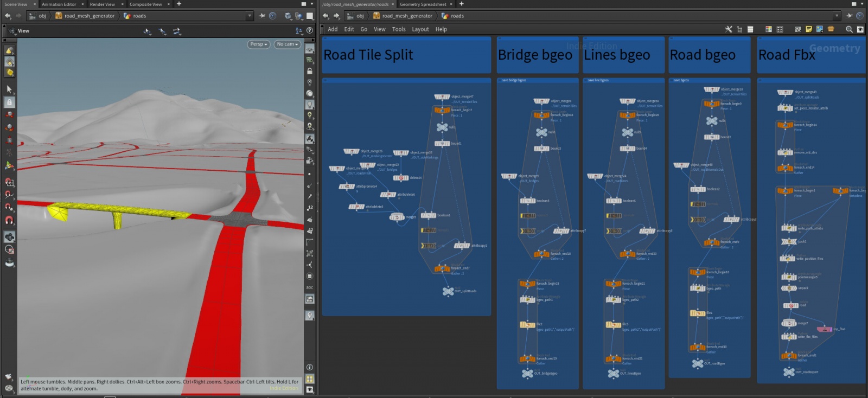Open the Edit menu in network editor
Image resolution: width=868 pixels, height=398 pixels.
click(349, 29)
